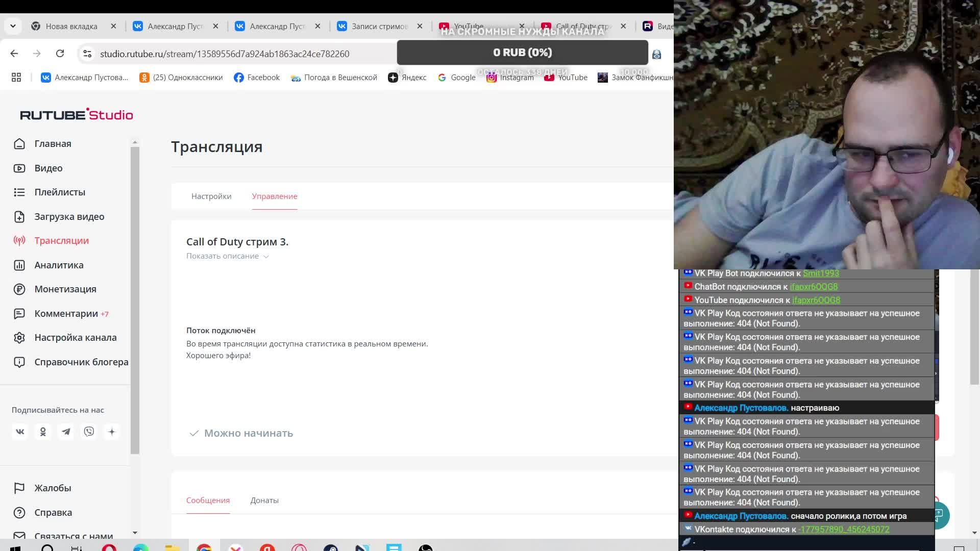Open the browser tab search dropdown arrow
This screenshot has height=551, width=980.
tap(13, 26)
